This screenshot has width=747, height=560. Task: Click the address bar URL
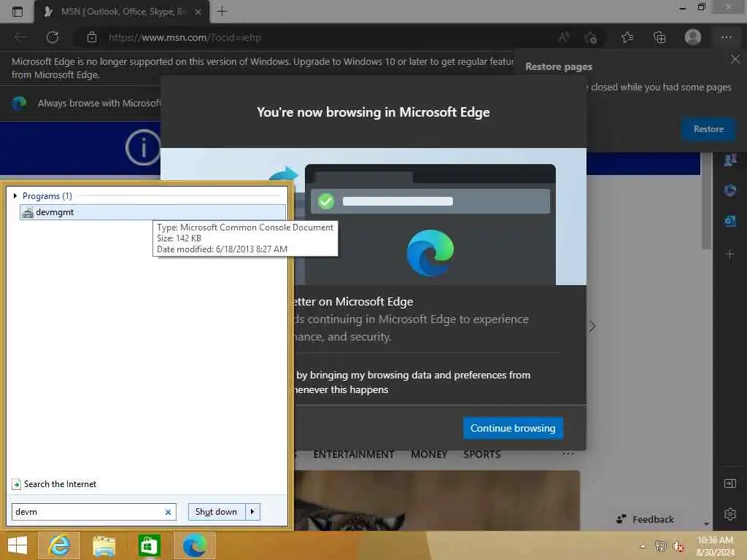coord(185,38)
